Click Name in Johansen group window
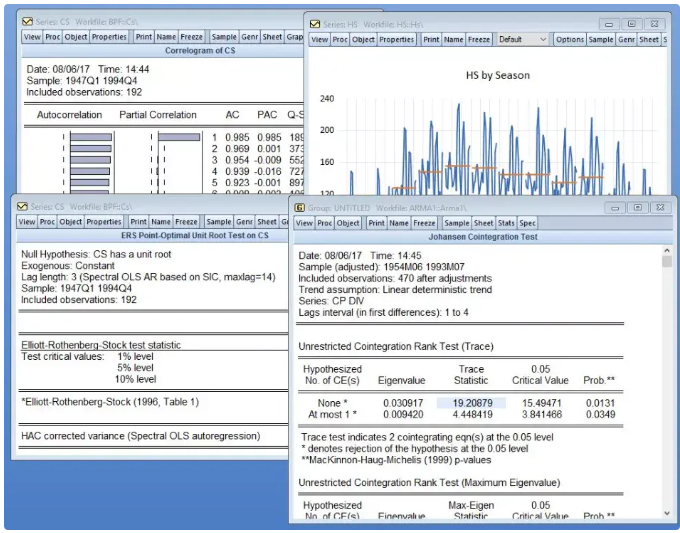680x533 pixels. point(399,223)
